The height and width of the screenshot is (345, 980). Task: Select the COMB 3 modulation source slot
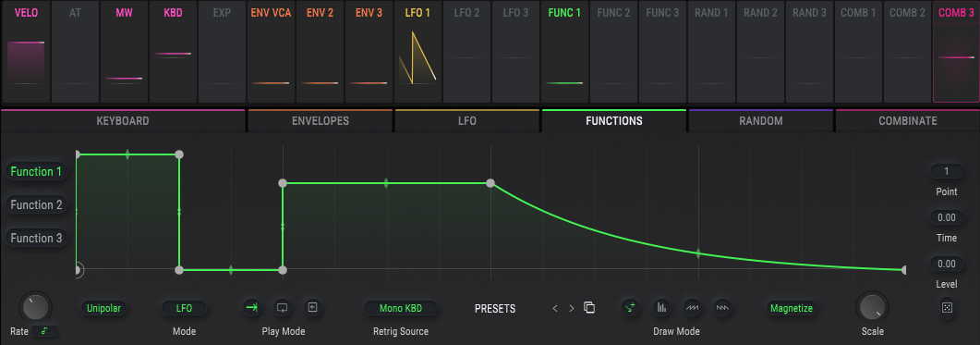(956, 52)
